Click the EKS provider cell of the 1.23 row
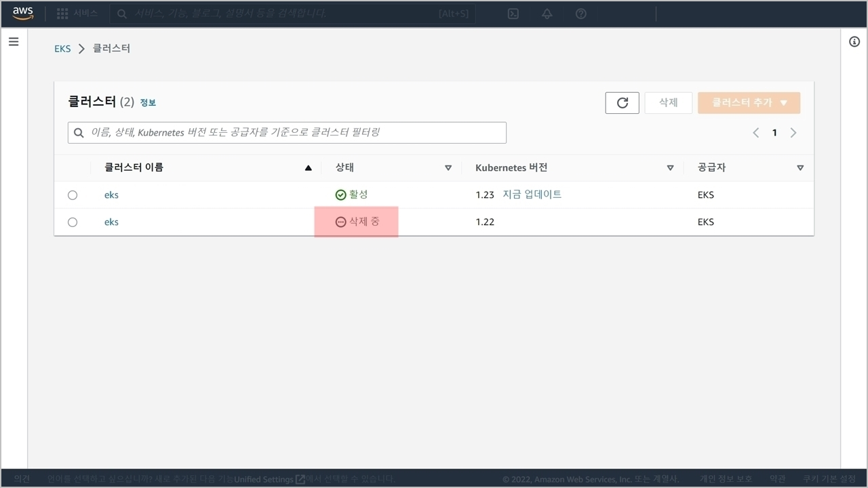Screen dimensions: 868x488 pyautogui.click(x=706, y=195)
